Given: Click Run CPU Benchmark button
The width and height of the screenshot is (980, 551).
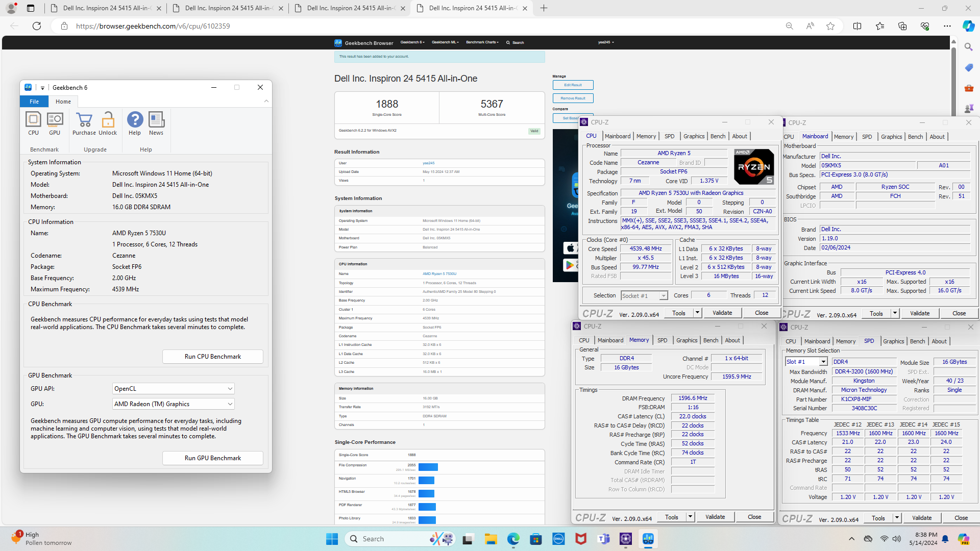Looking at the screenshot, I should click(x=213, y=357).
